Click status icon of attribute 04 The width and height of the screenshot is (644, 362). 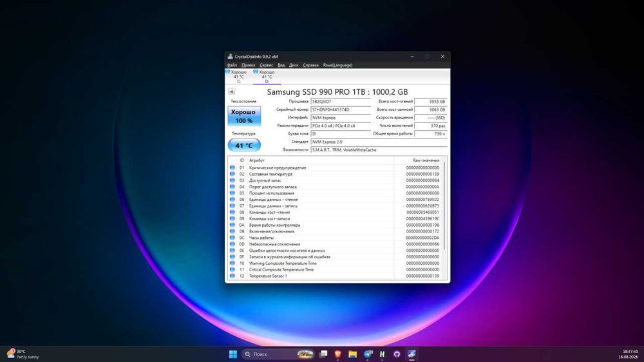click(x=232, y=187)
